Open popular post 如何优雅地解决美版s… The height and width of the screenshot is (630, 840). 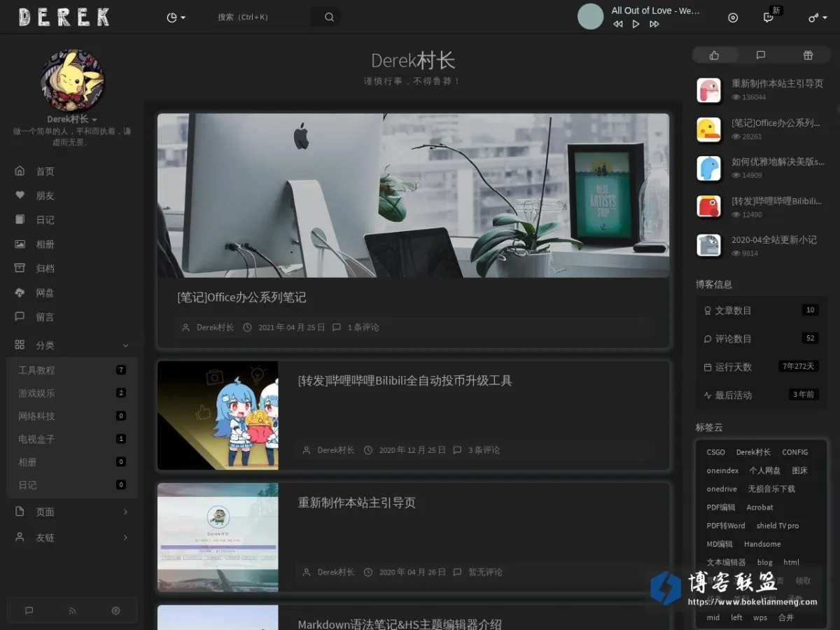click(x=778, y=162)
